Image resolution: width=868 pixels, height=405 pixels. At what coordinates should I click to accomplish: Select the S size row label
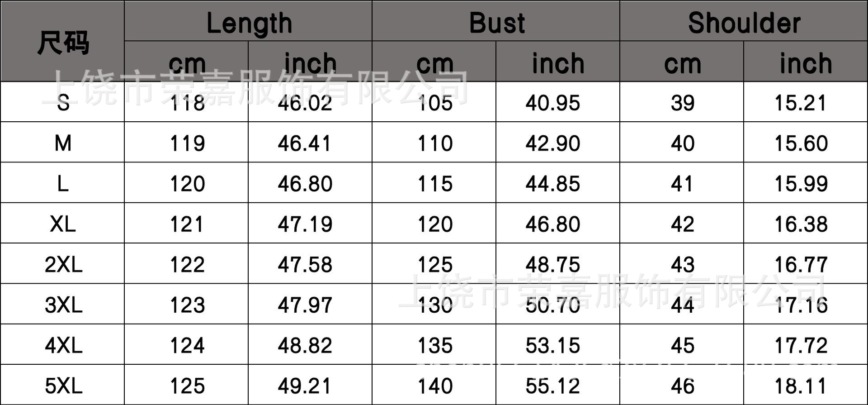coord(63,103)
